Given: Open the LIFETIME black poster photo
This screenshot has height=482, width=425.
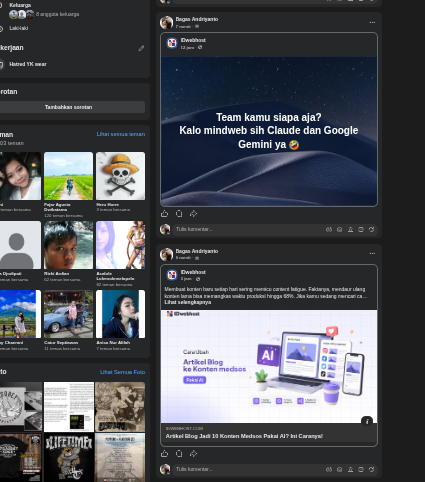Looking at the screenshot, I should click(x=69, y=457).
